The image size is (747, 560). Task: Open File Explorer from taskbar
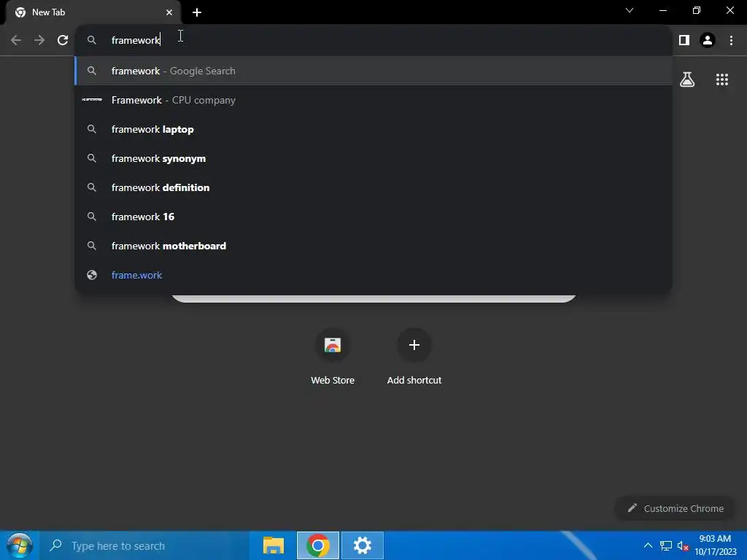click(x=274, y=545)
